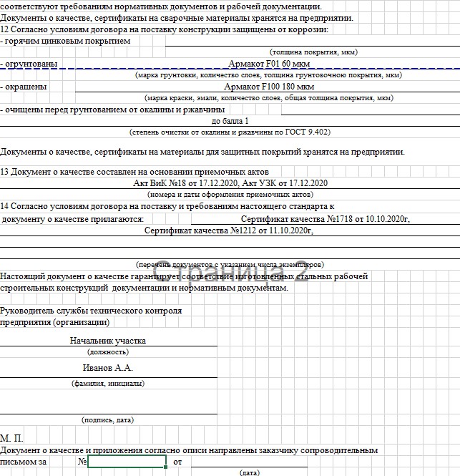Click the '(подпись, дата)' caption
460x476 pixels.
tap(108, 420)
